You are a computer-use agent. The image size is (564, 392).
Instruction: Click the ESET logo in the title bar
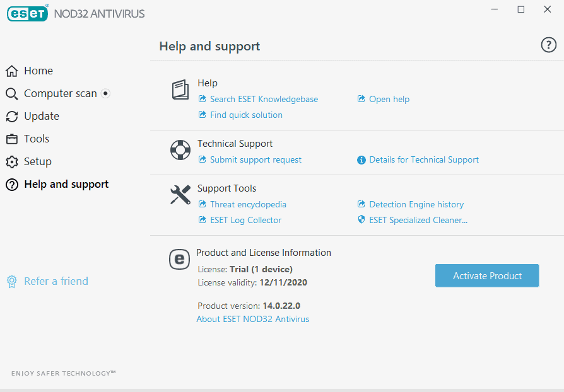(x=27, y=13)
